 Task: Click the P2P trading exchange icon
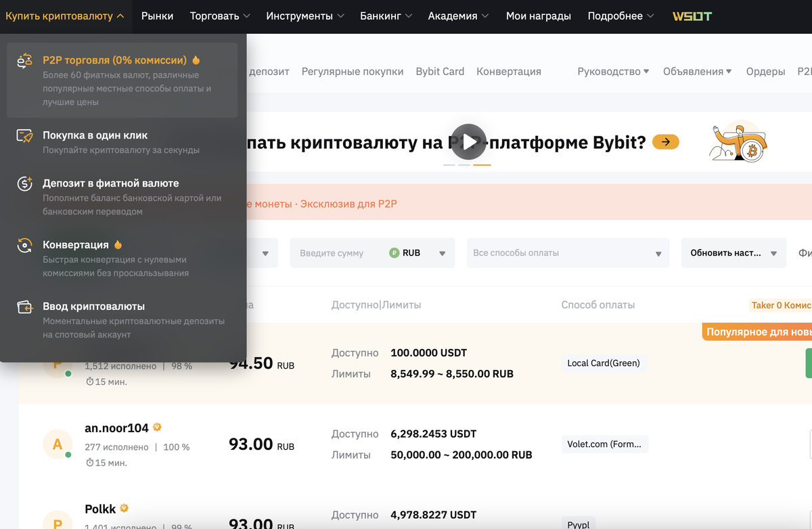pyautogui.click(x=24, y=60)
